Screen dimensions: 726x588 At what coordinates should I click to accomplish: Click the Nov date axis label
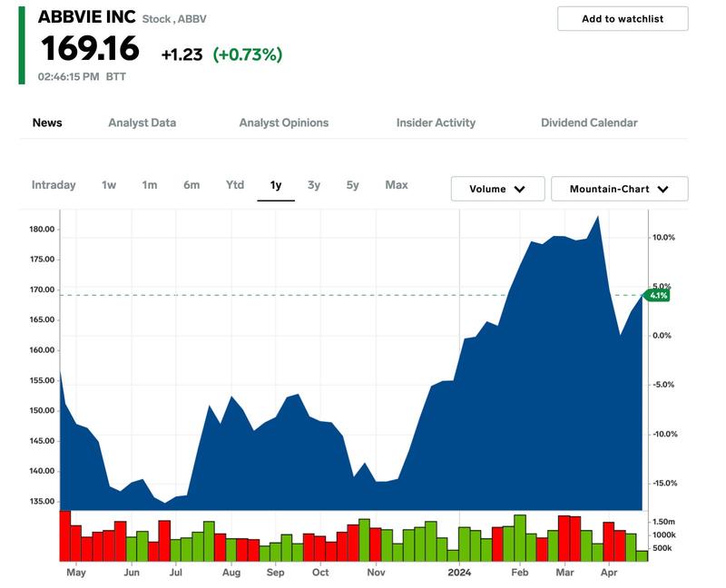pos(376,573)
